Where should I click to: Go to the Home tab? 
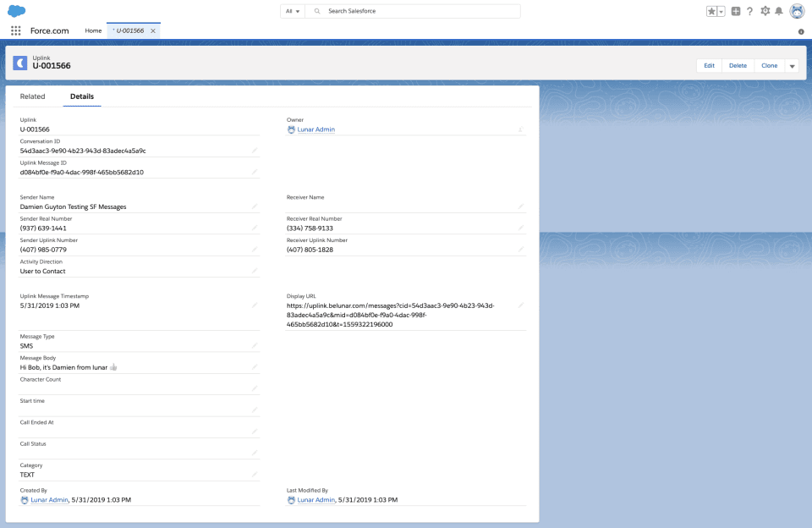coord(93,30)
